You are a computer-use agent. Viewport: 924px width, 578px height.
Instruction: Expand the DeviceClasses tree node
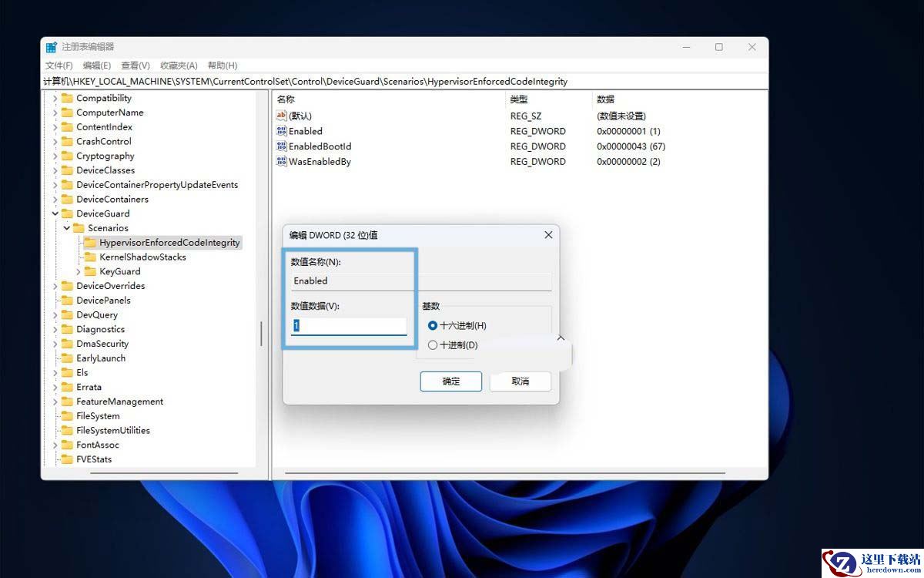point(55,170)
